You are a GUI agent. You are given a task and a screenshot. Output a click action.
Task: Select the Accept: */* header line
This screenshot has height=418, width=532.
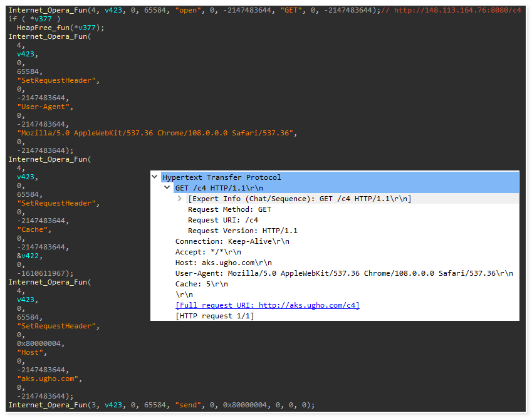[207, 252]
